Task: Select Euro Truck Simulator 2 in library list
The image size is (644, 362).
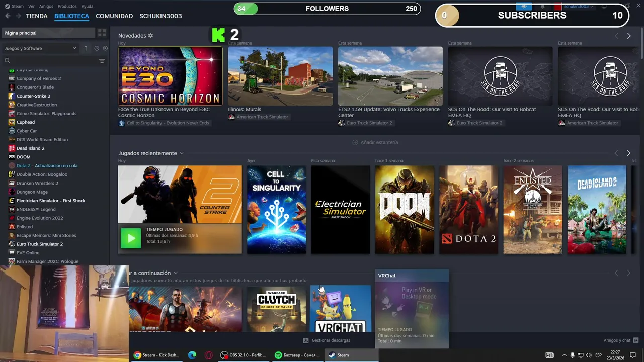Action: tap(40, 244)
